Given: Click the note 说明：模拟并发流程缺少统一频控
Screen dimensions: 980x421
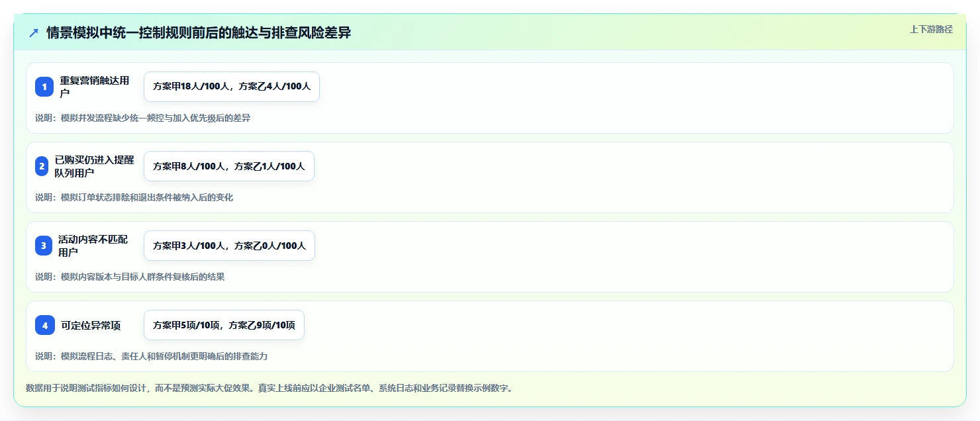Looking at the screenshot, I should pos(143,118).
